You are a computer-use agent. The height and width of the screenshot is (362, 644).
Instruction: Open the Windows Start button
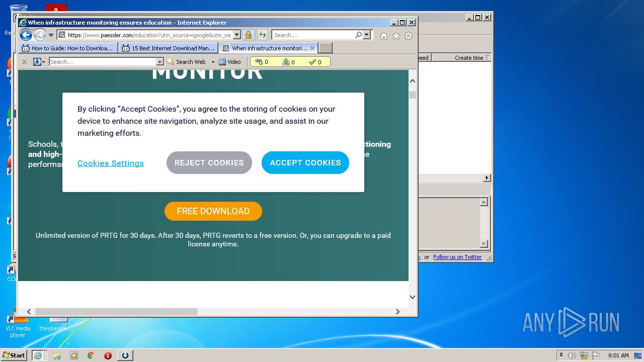point(14,355)
